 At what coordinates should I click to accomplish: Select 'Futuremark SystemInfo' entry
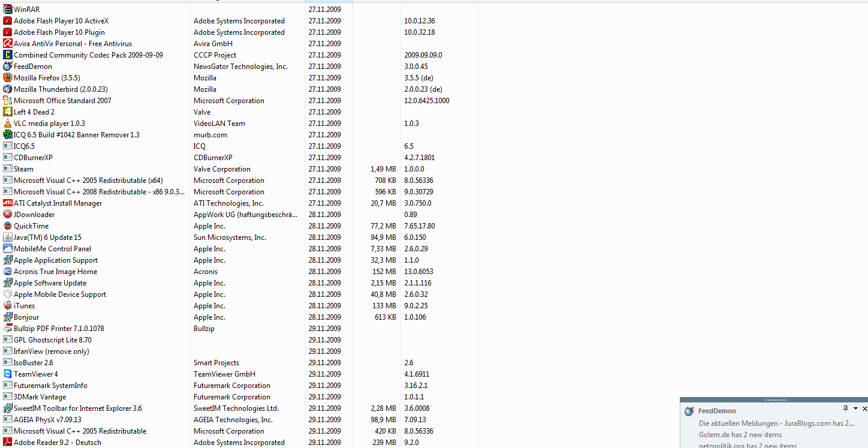click(x=50, y=386)
